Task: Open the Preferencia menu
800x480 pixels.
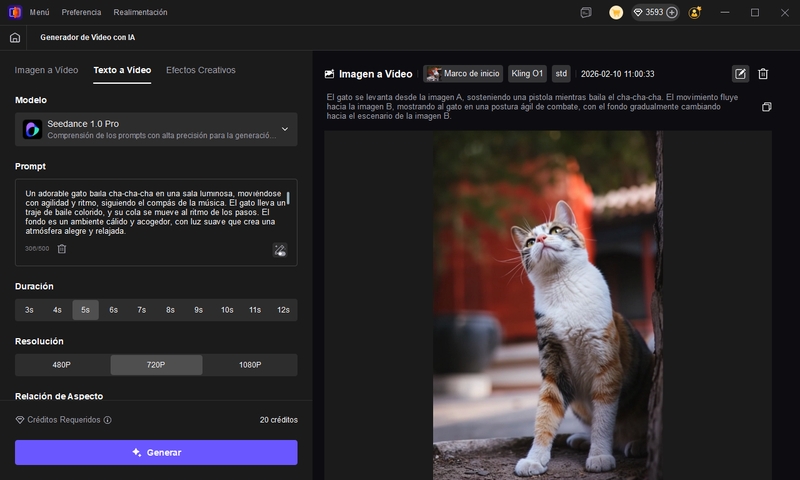Action: [81, 12]
